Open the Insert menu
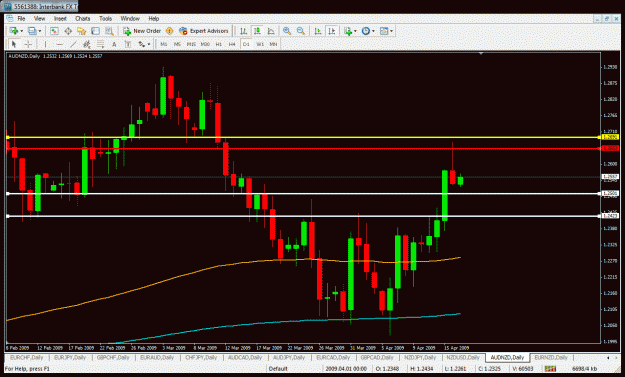 tap(60, 18)
